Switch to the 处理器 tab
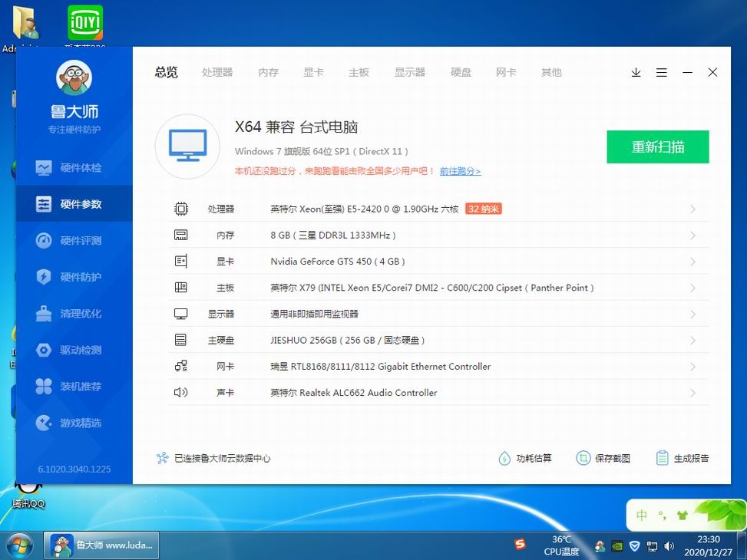Screen dimensions: 747x560 point(217,72)
